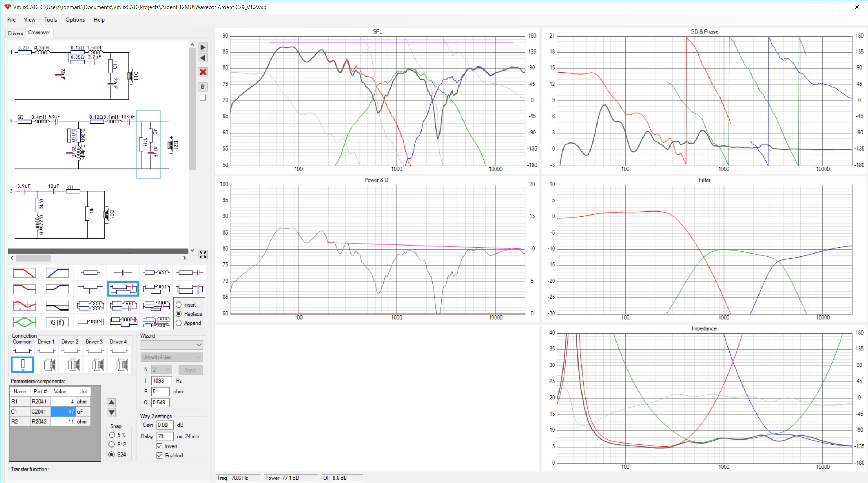Select the R2 value cell showing 11
Screen dimensions: 868x483
click(63, 422)
